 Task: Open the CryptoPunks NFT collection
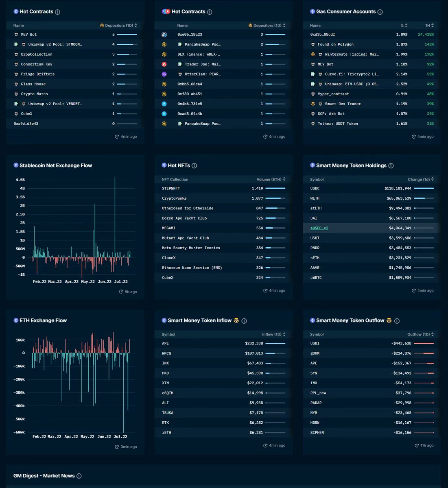[x=174, y=198]
